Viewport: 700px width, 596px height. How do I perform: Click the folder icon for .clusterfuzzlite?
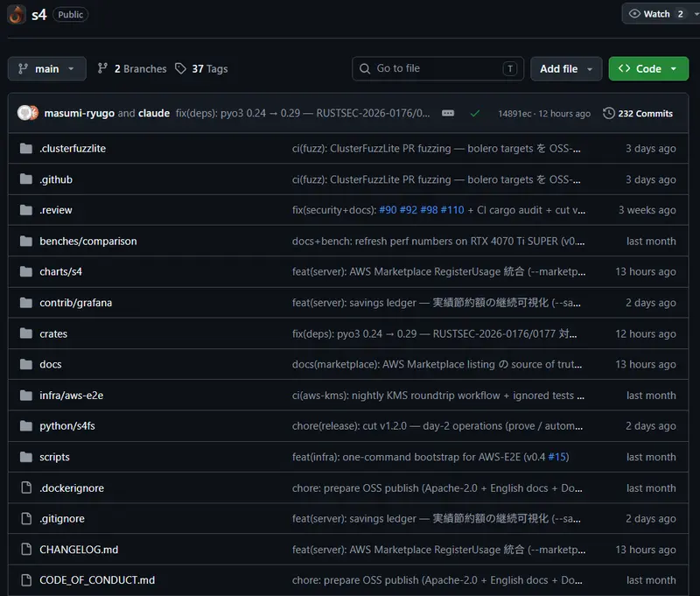[x=26, y=148]
